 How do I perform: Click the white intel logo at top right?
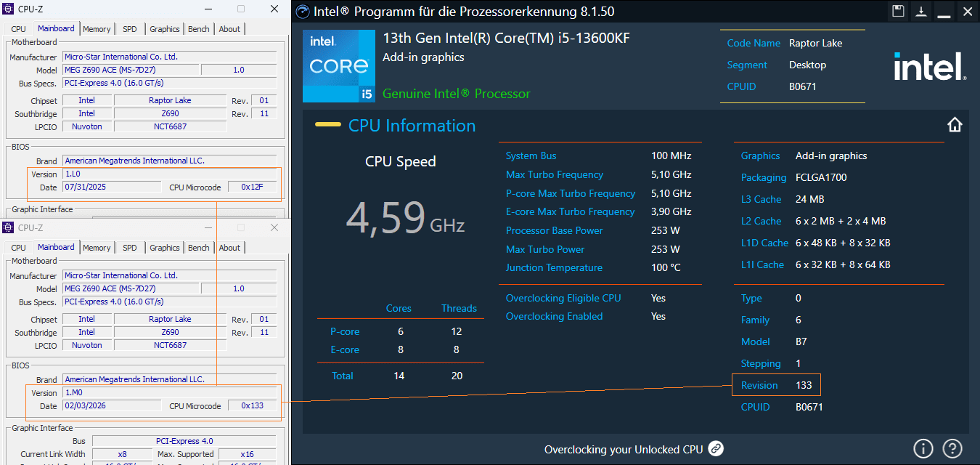click(929, 65)
